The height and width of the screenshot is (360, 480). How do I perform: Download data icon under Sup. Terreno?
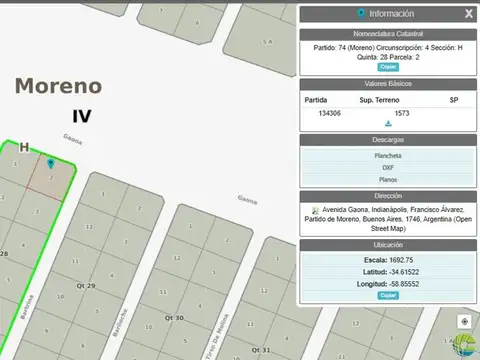tap(388, 124)
